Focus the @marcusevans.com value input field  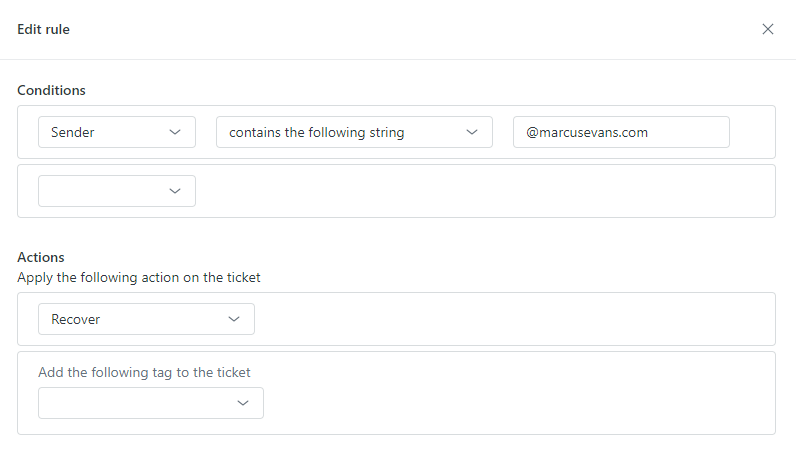[621, 132]
